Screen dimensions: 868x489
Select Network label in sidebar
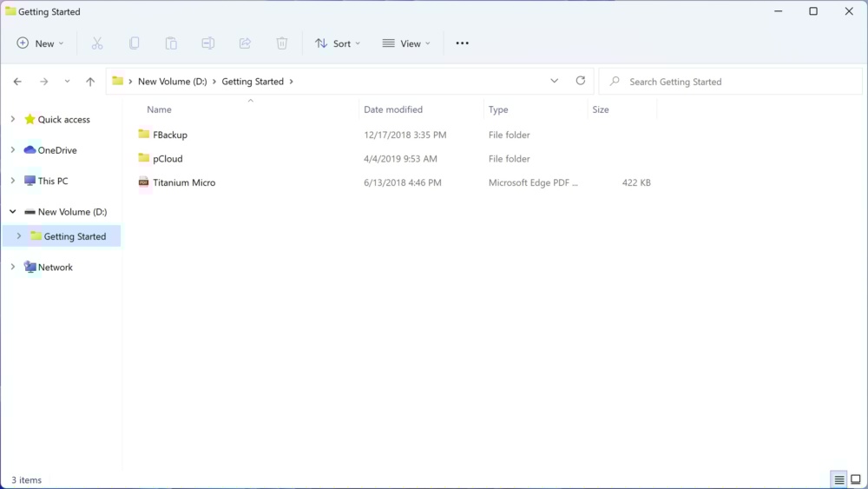pyautogui.click(x=55, y=267)
